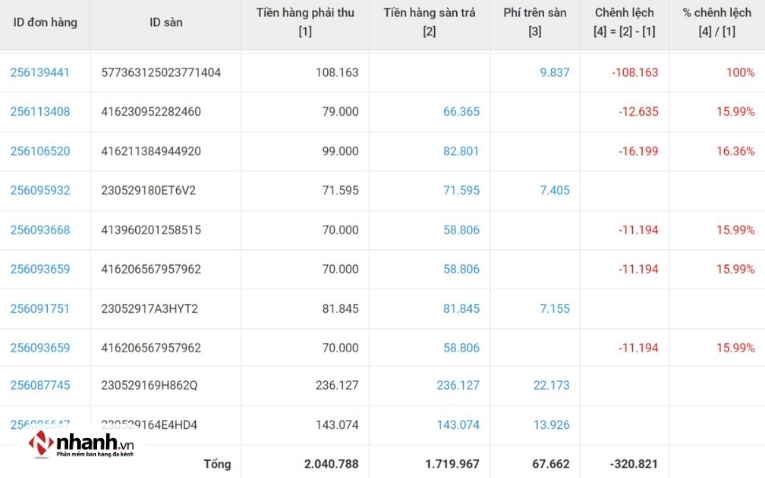Select the 'Tiền hàng phải thu' column header
Image resolution: width=765 pixels, height=478 pixels.
tap(305, 22)
